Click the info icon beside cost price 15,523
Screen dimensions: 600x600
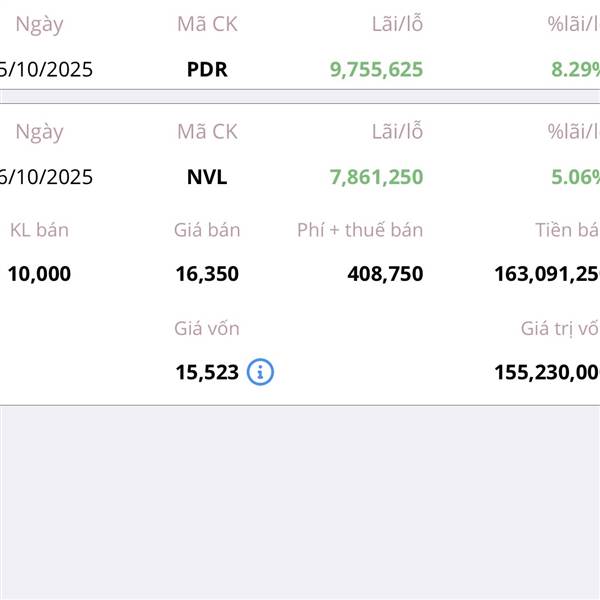(x=260, y=372)
